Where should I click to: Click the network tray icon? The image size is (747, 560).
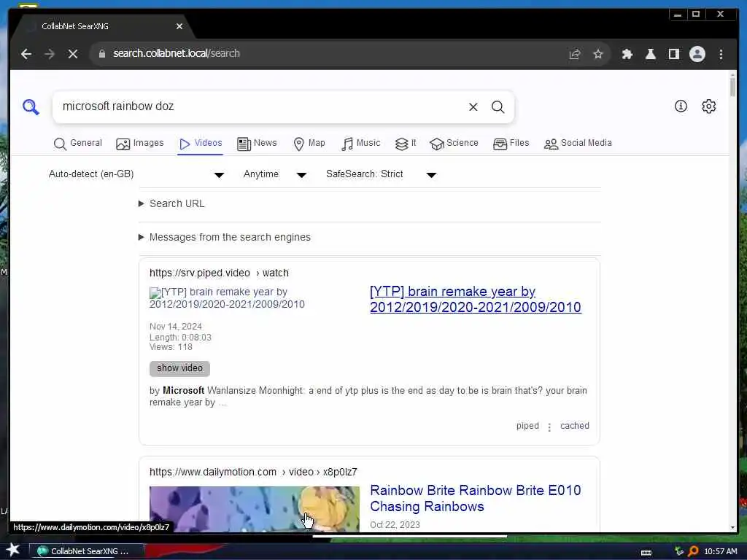click(679, 551)
